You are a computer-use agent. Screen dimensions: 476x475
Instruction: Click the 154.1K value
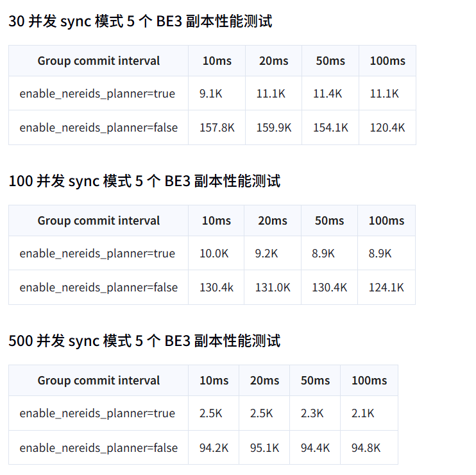point(330,128)
